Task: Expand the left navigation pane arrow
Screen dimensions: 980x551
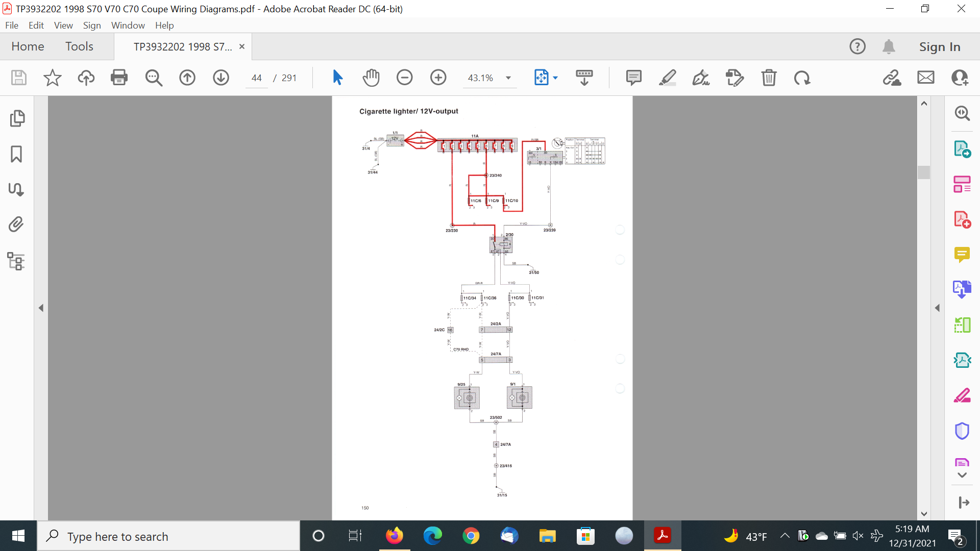Action: (41, 308)
